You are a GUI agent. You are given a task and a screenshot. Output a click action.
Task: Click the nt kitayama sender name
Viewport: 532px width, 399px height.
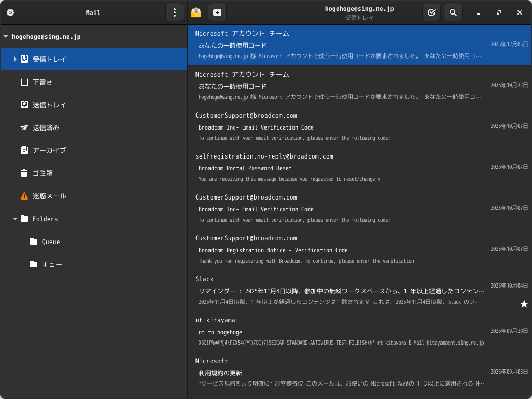pyautogui.click(x=215, y=320)
